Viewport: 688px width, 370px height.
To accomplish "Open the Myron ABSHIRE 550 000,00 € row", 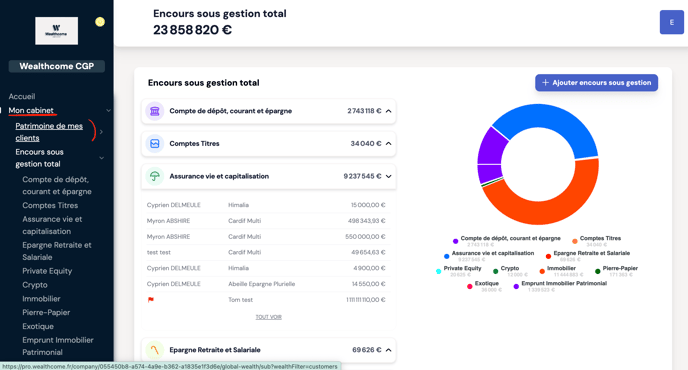I will [x=266, y=237].
